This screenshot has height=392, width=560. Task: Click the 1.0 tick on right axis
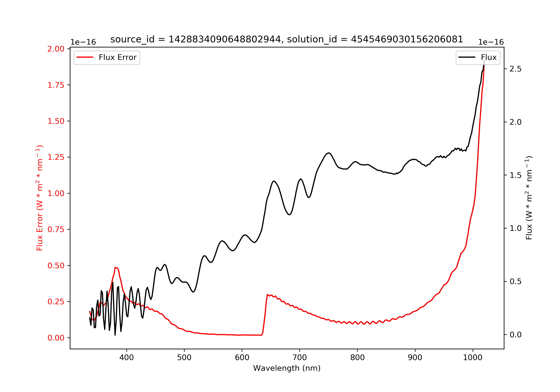click(516, 228)
